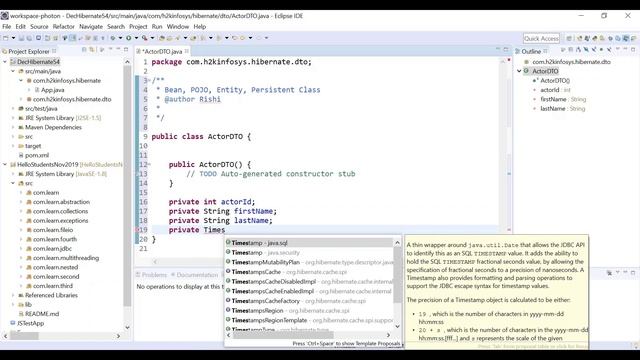Collapse src/main/java source folder
640x360 pixels.
pyautogui.click(x=13, y=71)
